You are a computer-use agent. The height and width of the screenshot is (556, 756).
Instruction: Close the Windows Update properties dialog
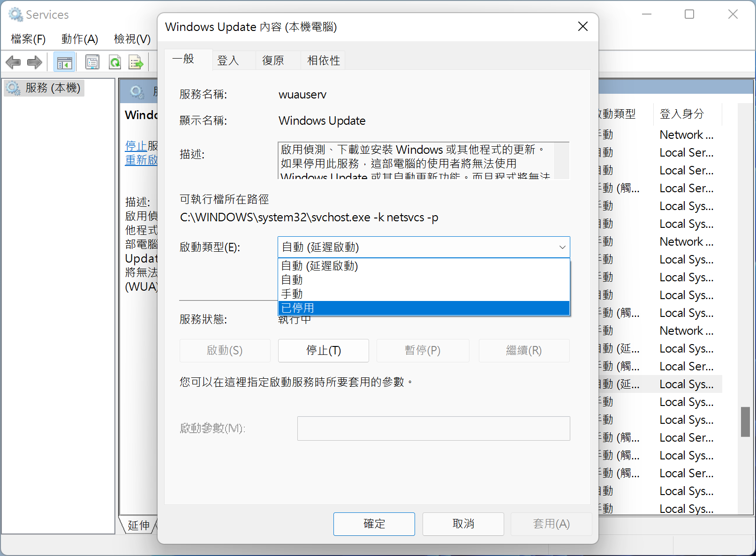(x=583, y=27)
